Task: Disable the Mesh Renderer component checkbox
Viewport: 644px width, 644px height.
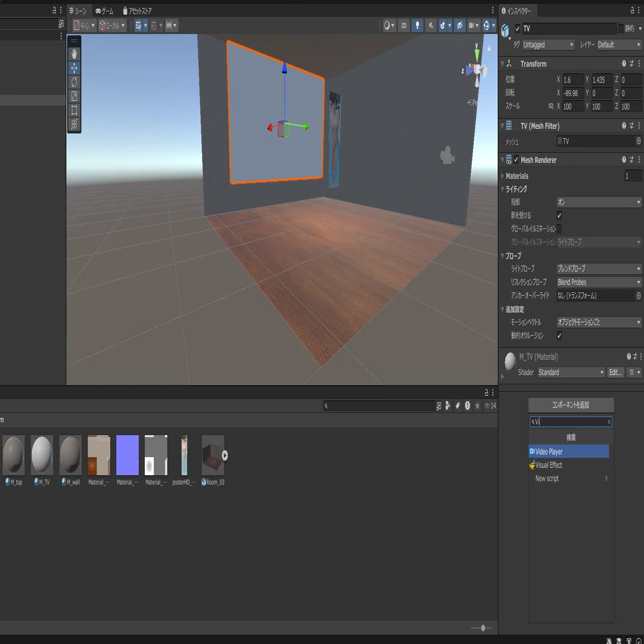Action: click(516, 159)
